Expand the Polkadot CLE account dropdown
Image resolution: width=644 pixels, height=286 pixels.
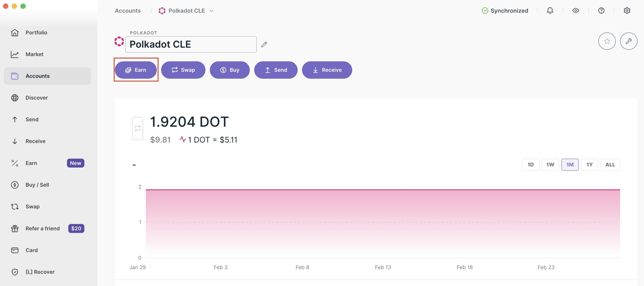[x=212, y=11]
